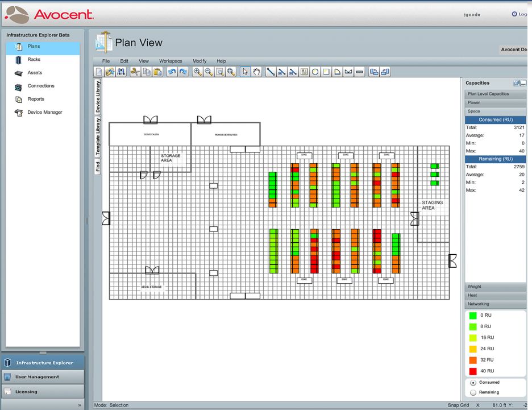Click the Undo arrow icon
Screen dimensions: 532x410
(x=172, y=72)
